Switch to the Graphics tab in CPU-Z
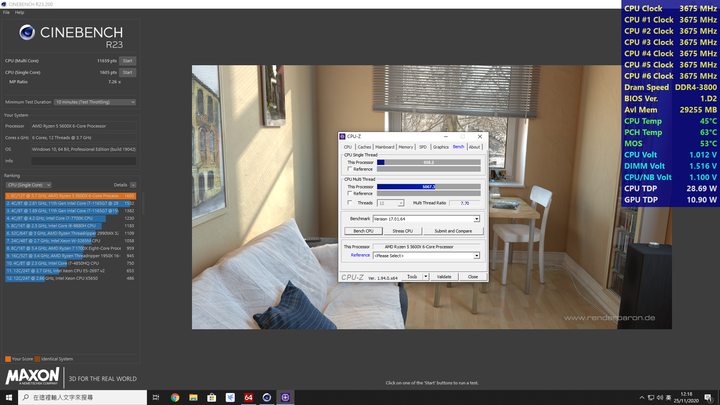The width and height of the screenshot is (720, 405). (x=440, y=147)
